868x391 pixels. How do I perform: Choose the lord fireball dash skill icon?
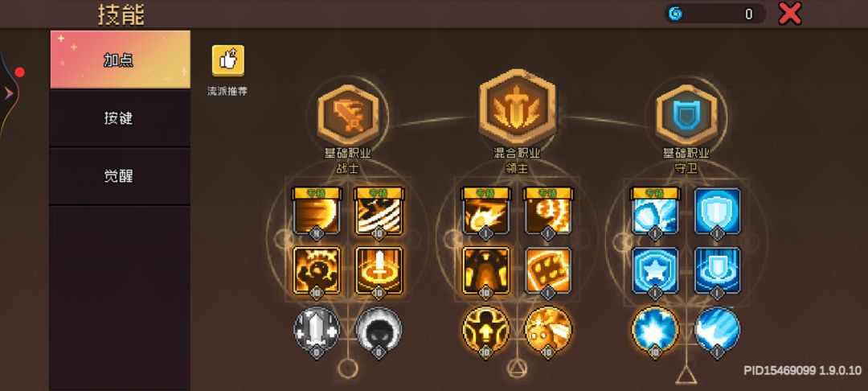coord(486,212)
